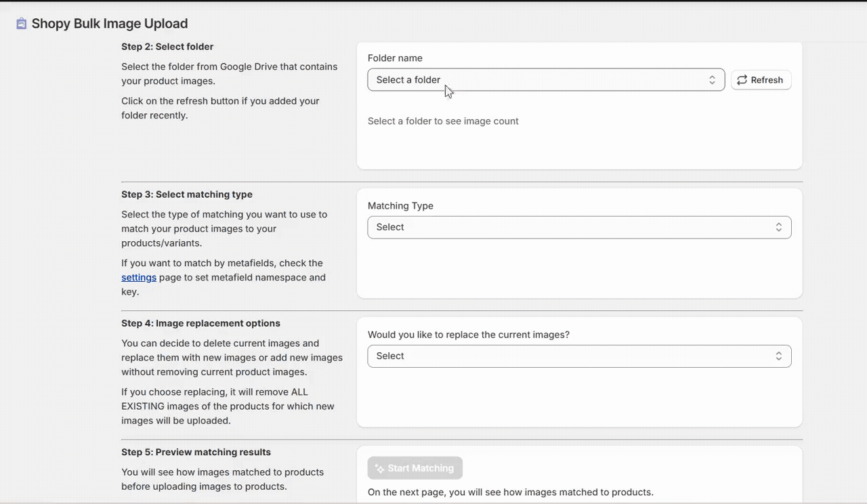
Task: Click the chevron arrows in Matching Type field
Action: click(x=778, y=228)
